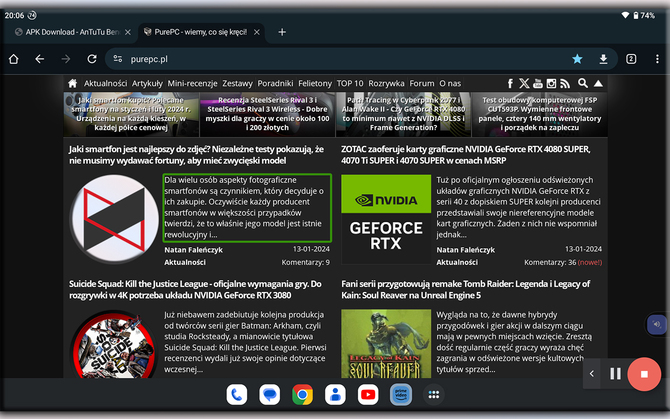This screenshot has height=419, width=670.
Task: Go to the Chrome home page
Action: (x=14, y=59)
